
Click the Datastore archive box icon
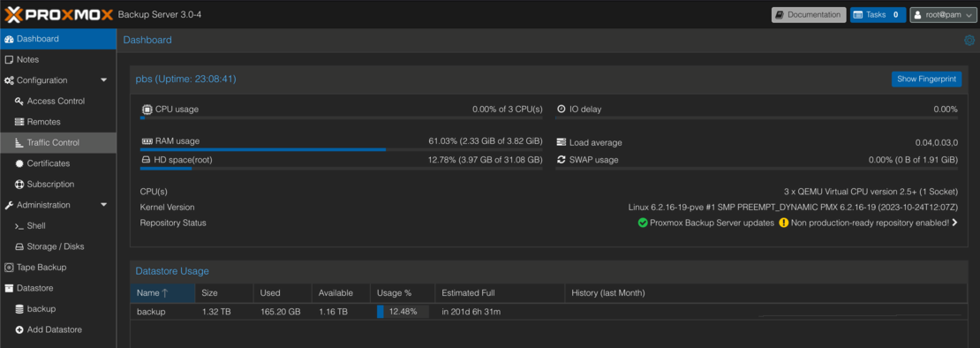[9, 288]
